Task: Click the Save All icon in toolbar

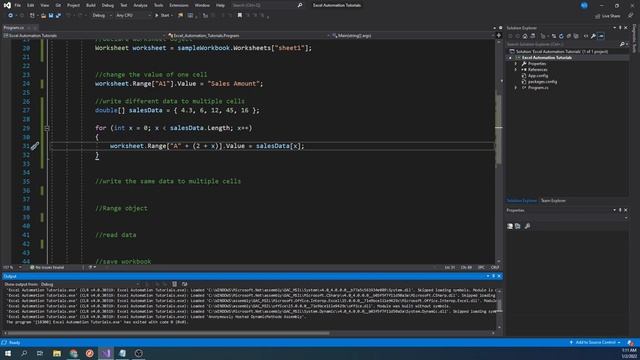Action: pyautogui.click(x=58, y=16)
